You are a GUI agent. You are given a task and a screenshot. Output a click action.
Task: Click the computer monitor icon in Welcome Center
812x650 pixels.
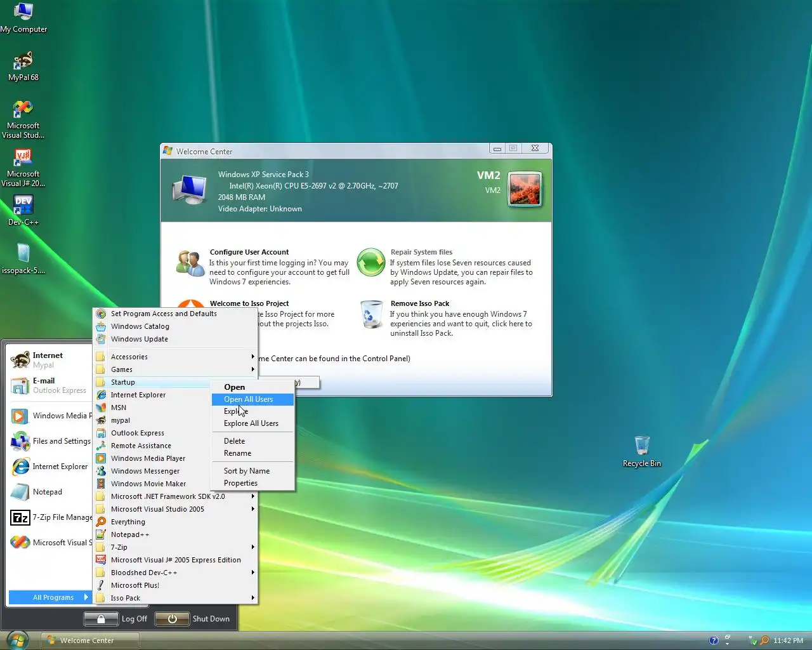(190, 189)
